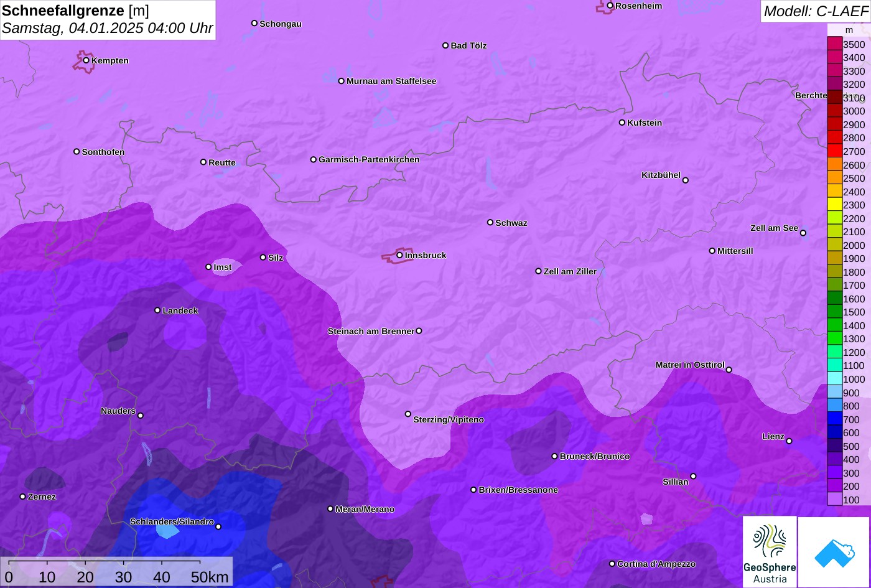Select the Garmisch-Partenkirchen marker

coord(314,159)
